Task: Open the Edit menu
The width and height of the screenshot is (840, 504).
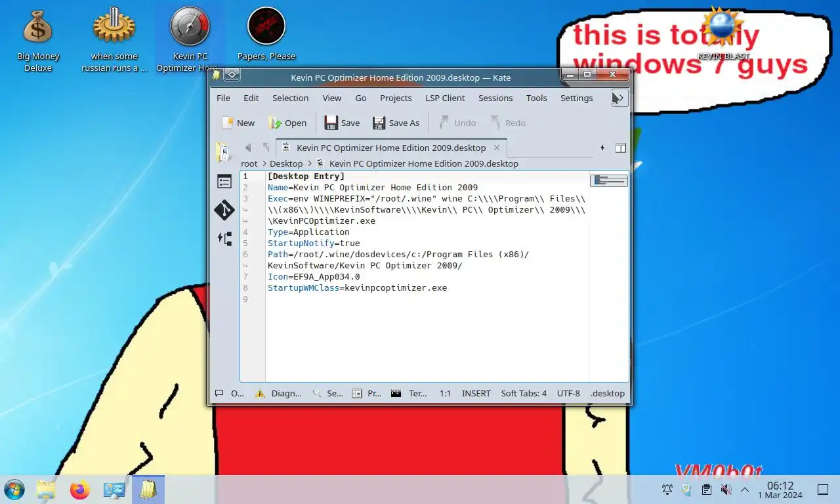Action: tap(251, 98)
